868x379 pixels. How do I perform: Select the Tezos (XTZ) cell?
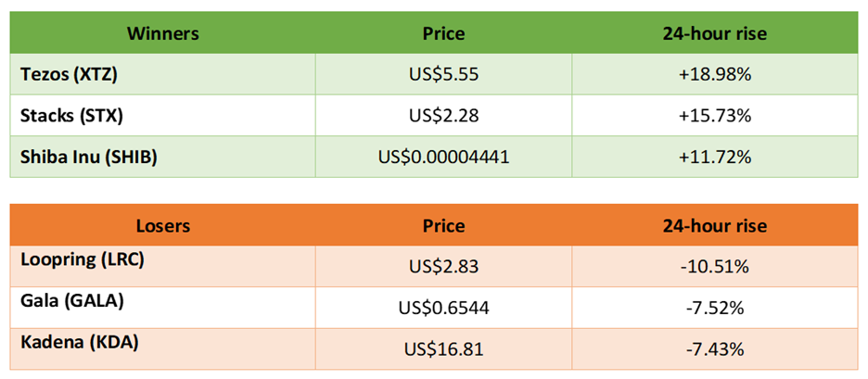click(x=163, y=74)
